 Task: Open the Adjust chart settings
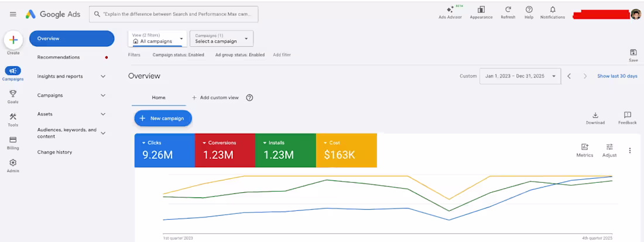point(609,151)
